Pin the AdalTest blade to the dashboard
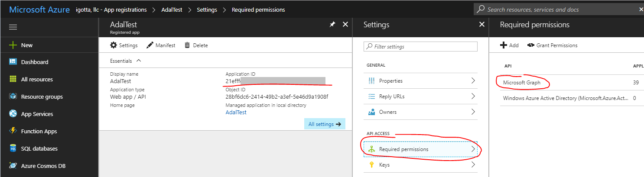Image resolution: width=644 pixels, height=177 pixels. pyautogui.click(x=332, y=25)
